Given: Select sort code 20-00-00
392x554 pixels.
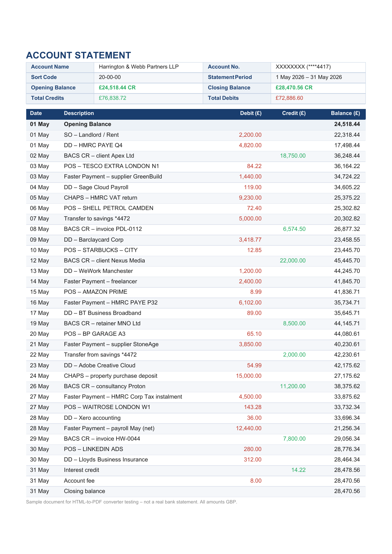Looking at the screenshot, I should [x=110, y=77].
